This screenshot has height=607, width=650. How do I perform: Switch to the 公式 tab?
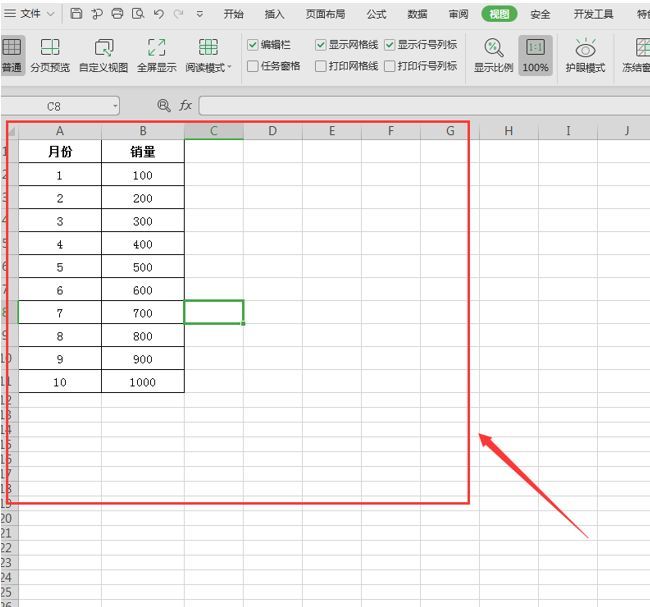click(376, 14)
